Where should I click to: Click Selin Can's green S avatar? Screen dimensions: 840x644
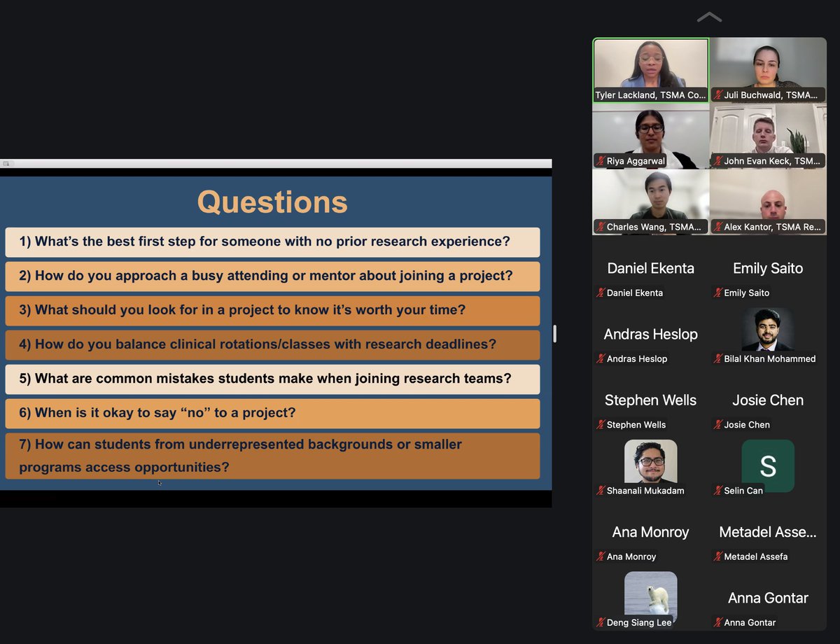[x=768, y=465]
